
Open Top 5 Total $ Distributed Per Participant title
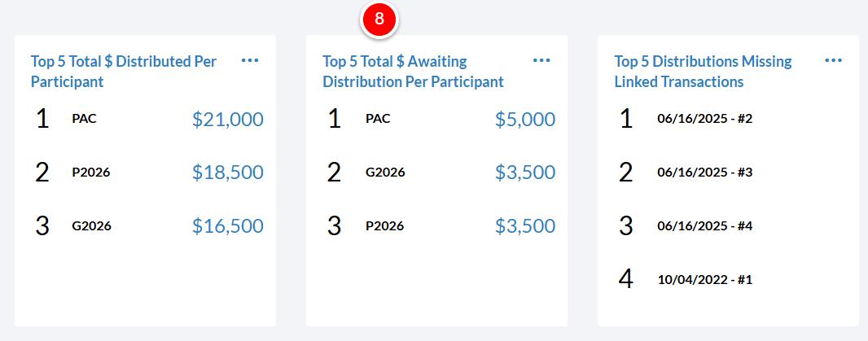(124, 72)
